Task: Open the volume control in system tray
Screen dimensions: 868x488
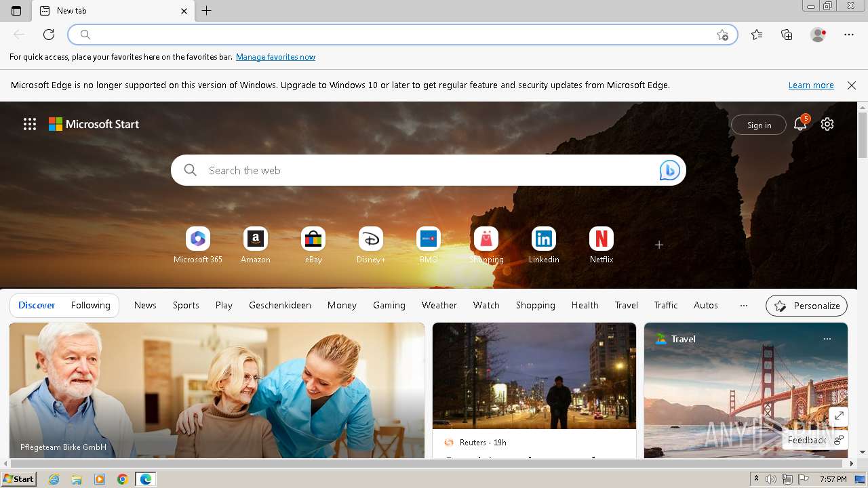Action: (x=771, y=479)
